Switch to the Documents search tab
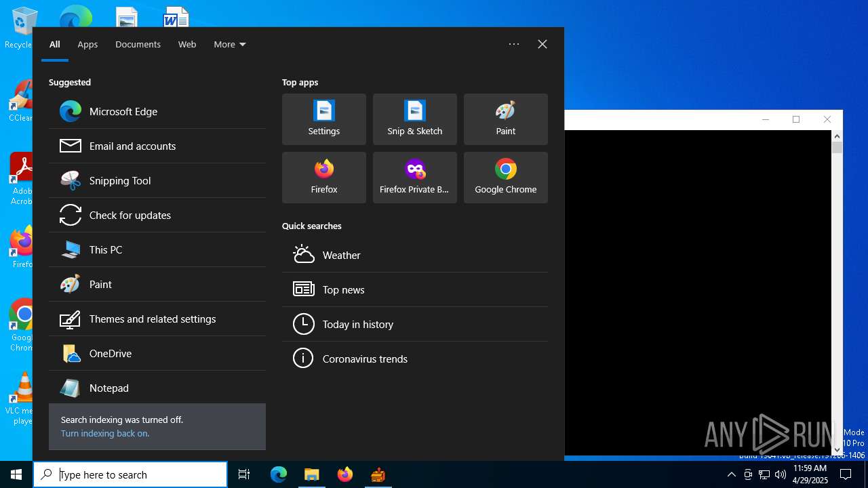The image size is (868, 488). (138, 44)
